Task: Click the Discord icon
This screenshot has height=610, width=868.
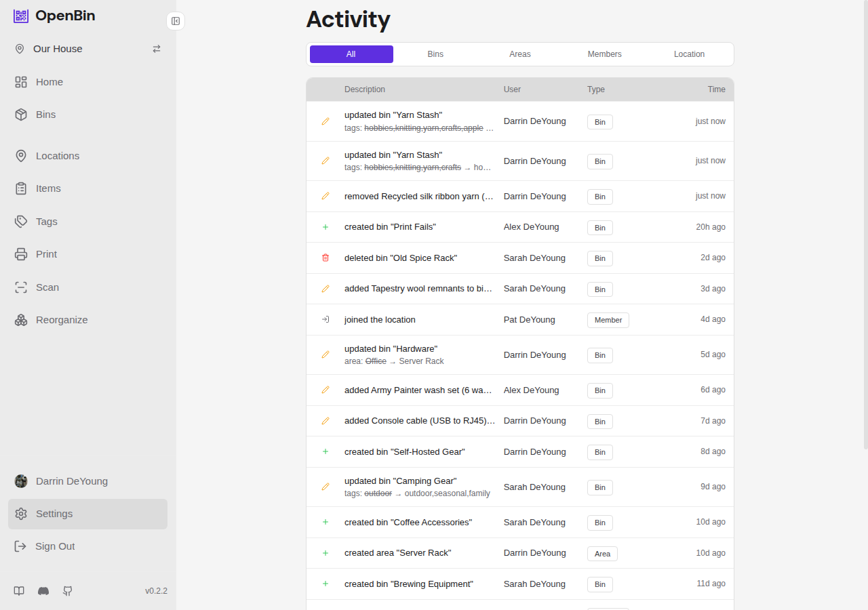Action: [43, 591]
